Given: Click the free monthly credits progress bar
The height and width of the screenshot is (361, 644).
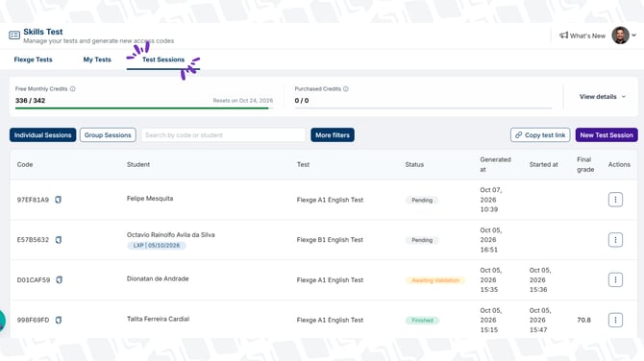Looking at the screenshot, I should click(144, 108).
